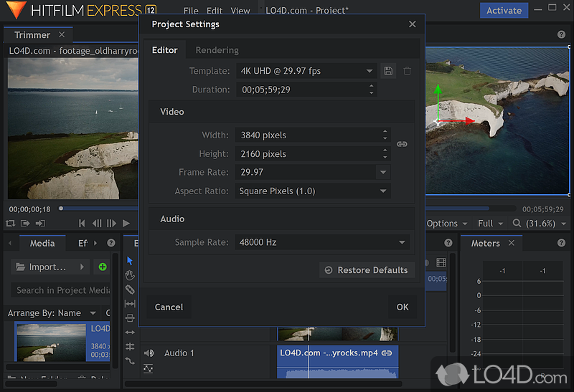Show more panel tabs right arrow

[95, 243]
